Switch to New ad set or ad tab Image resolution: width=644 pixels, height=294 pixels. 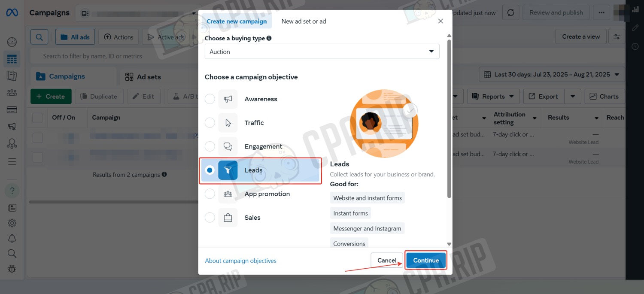304,21
